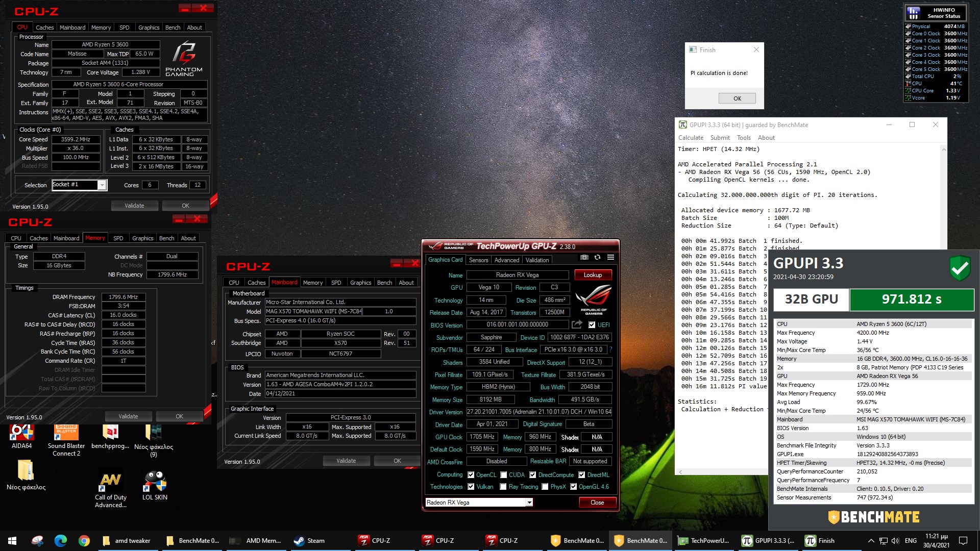Click the HWiNFO Sensor Status icon
Screen dimensions: 980x551
tap(914, 13)
